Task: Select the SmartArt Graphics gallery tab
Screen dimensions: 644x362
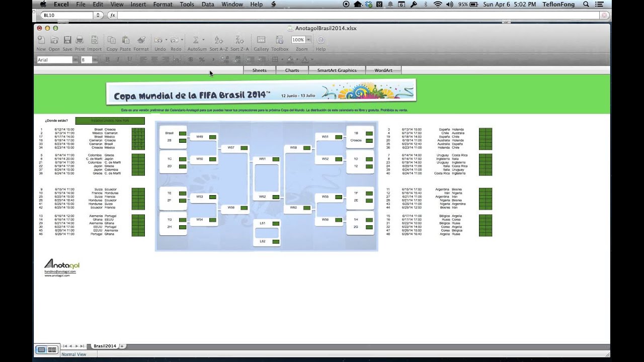Action: tap(337, 70)
